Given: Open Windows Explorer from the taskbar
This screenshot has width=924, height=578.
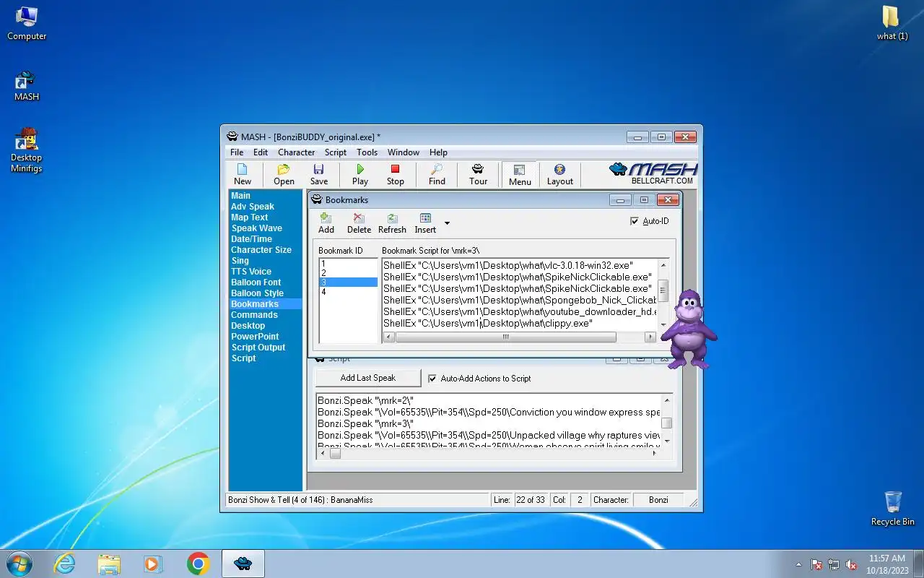Looking at the screenshot, I should coord(109,564).
